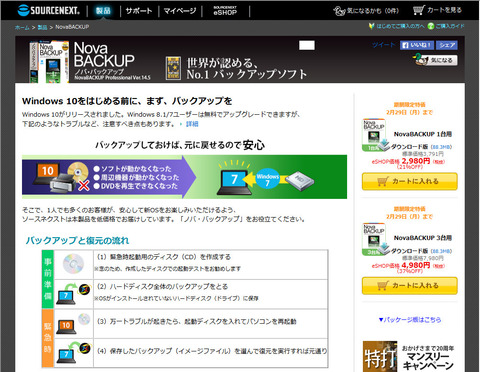Click the Facebook いいね! button

(417, 45)
